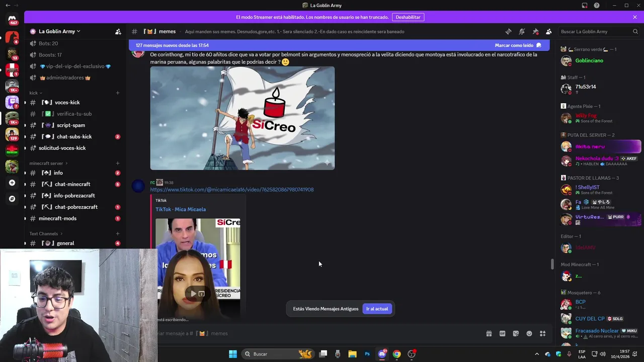
Task: Toggle notification settings bell icon
Action: click(522, 31)
